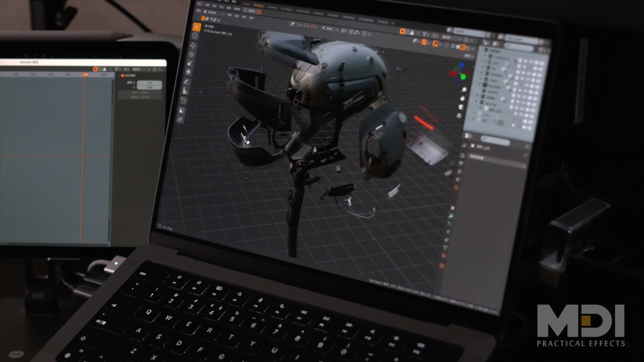Switch to the Sculpting workspace tab
Viewport: 644px width, 362px height.
click(272, 8)
